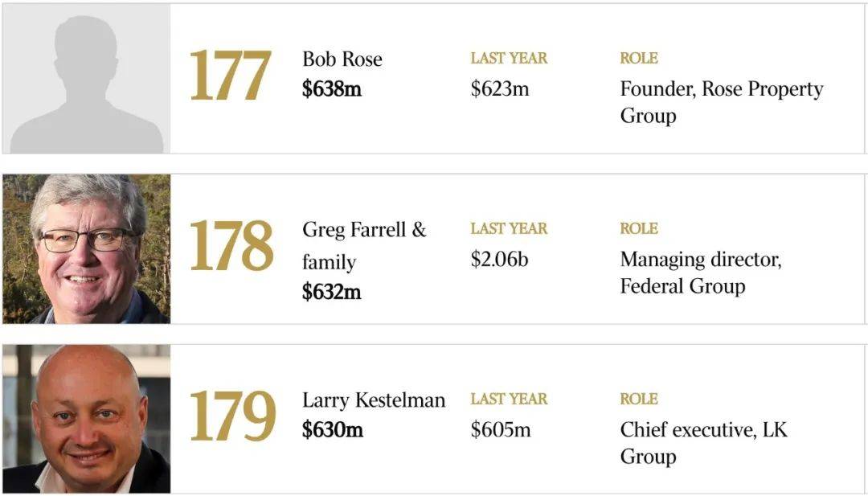The height and width of the screenshot is (496, 868).
Task: Select the rank number 177
Action: (x=231, y=76)
